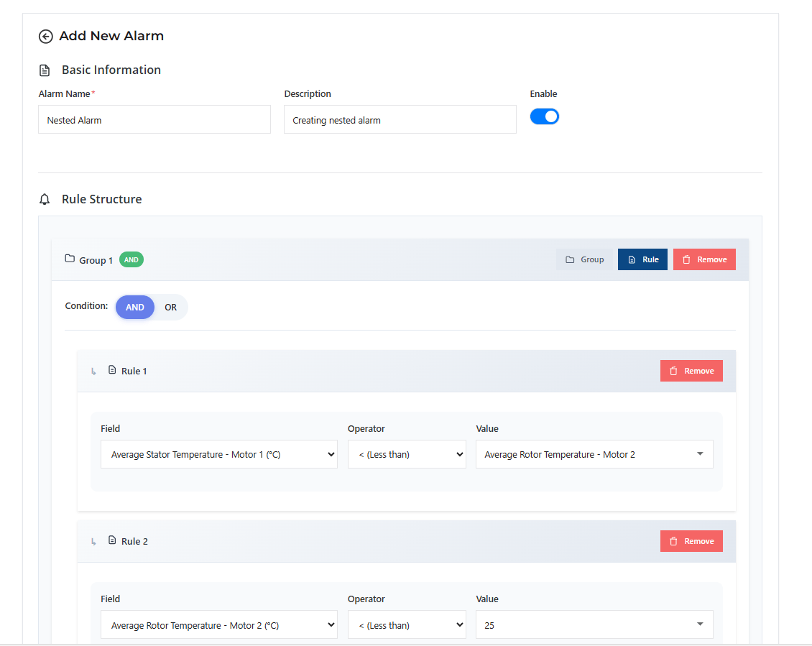Click the Alarm Name input field
The height and width of the screenshot is (646, 812).
coord(154,120)
